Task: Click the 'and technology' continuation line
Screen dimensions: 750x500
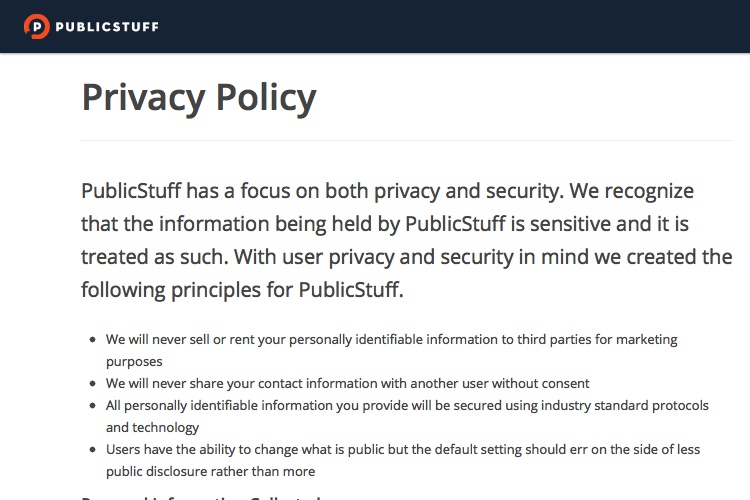Action: point(152,428)
